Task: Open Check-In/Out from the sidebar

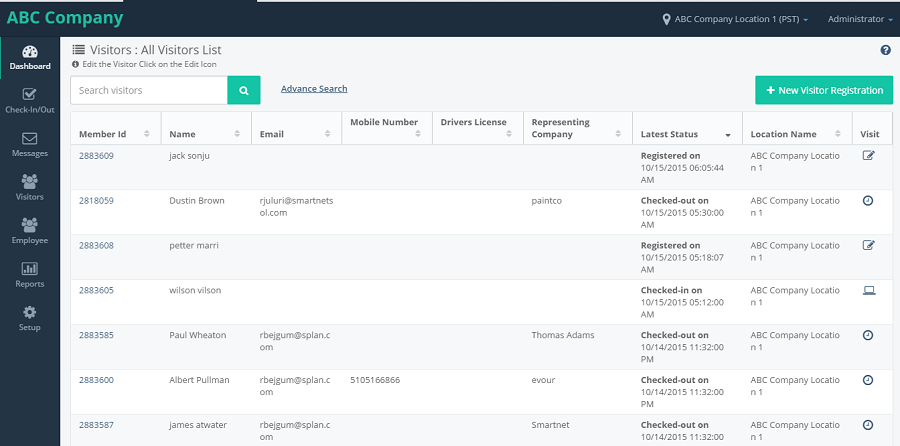Action: click(x=30, y=101)
